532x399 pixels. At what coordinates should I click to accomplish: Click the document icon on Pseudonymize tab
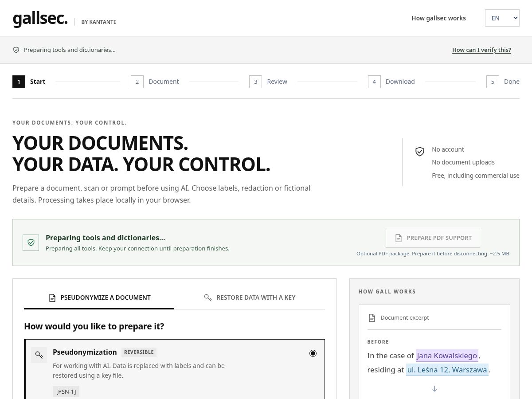tap(52, 297)
